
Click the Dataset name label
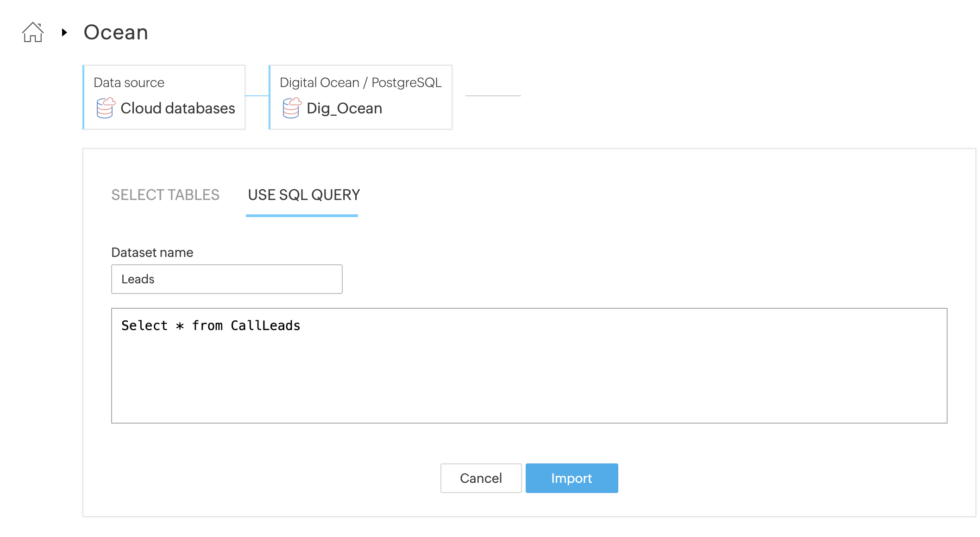[x=152, y=252]
